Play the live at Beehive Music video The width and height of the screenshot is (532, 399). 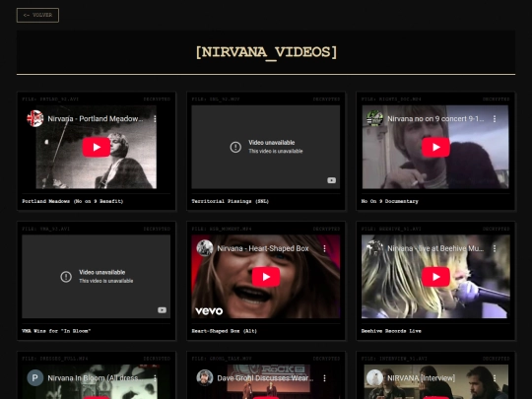point(435,277)
